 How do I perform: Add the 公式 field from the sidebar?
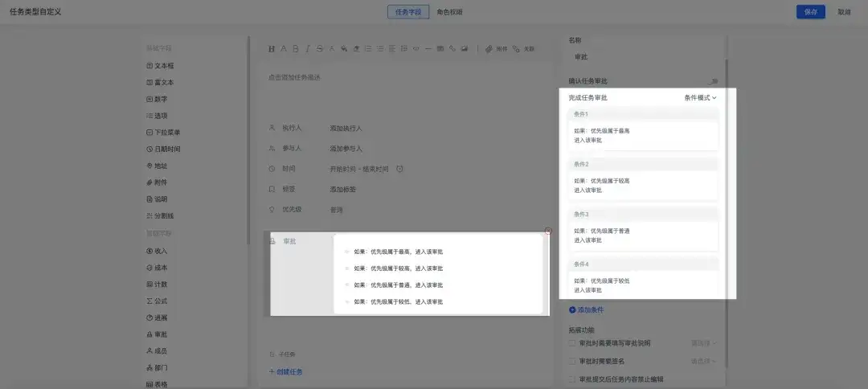[x=157, y=301]
